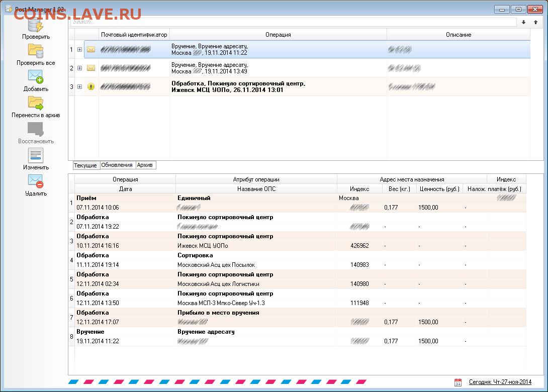Switch to the Текущие tab
Screen dimensions: 548x392
(x=85, y=165)
